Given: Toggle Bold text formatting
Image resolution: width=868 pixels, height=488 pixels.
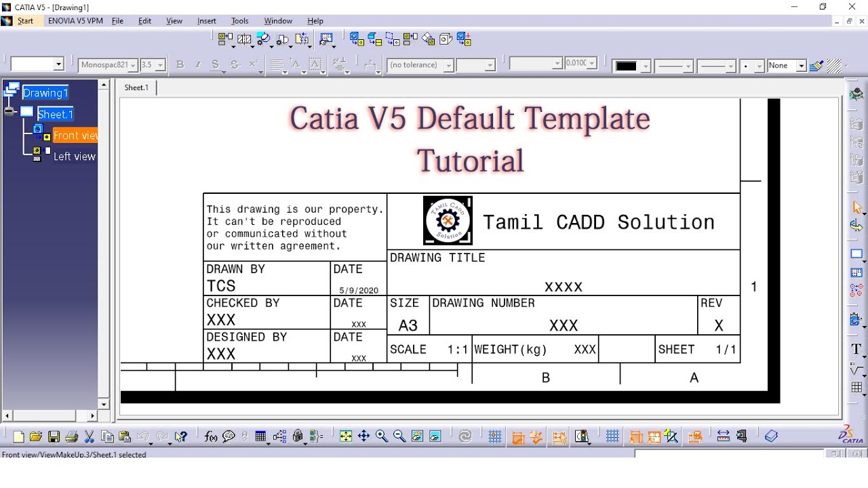Looking at the screenshot, I should [x=180, y=65].
